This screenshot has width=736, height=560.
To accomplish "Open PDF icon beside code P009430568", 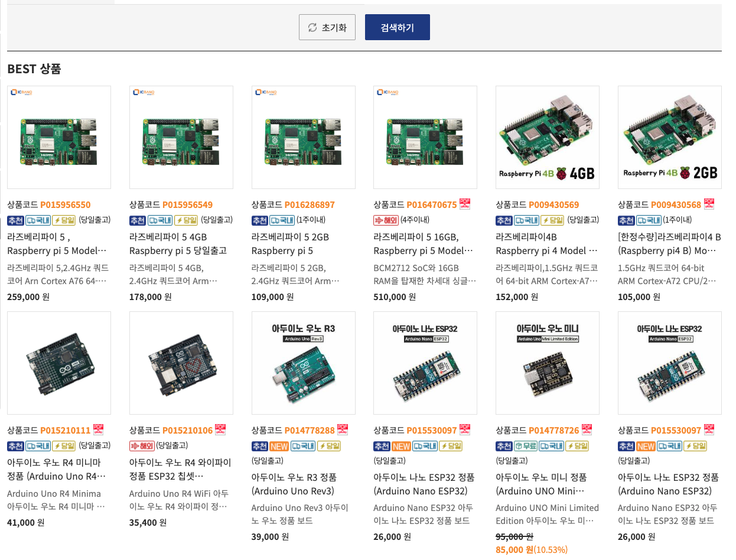I will (x=709, y=204).
